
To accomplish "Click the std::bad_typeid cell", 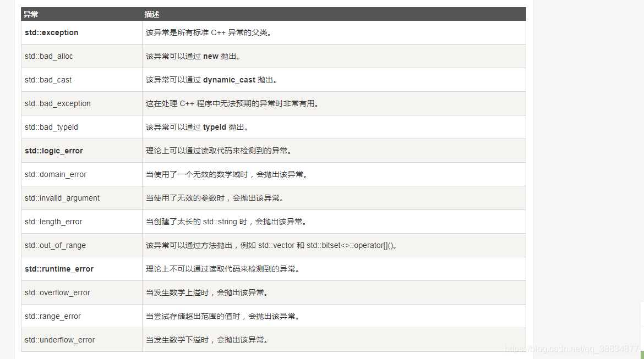I will (51, 127).
